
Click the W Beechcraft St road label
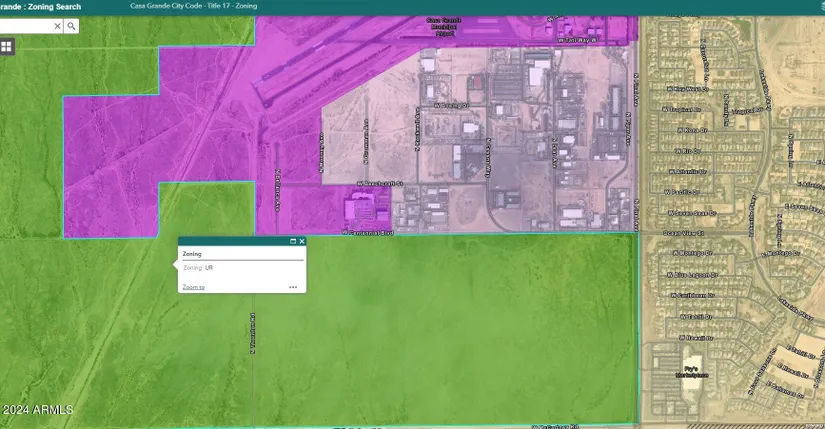pyautogui.click(x=378, y=183)
